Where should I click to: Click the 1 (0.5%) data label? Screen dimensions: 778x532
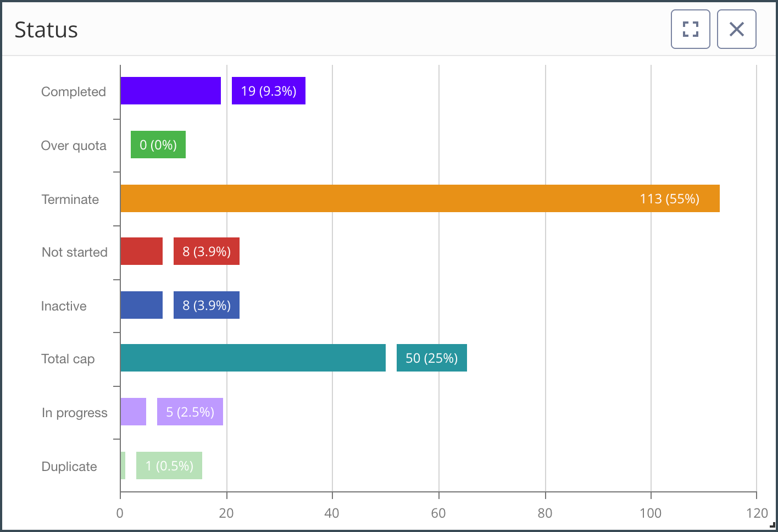point(169,465)
